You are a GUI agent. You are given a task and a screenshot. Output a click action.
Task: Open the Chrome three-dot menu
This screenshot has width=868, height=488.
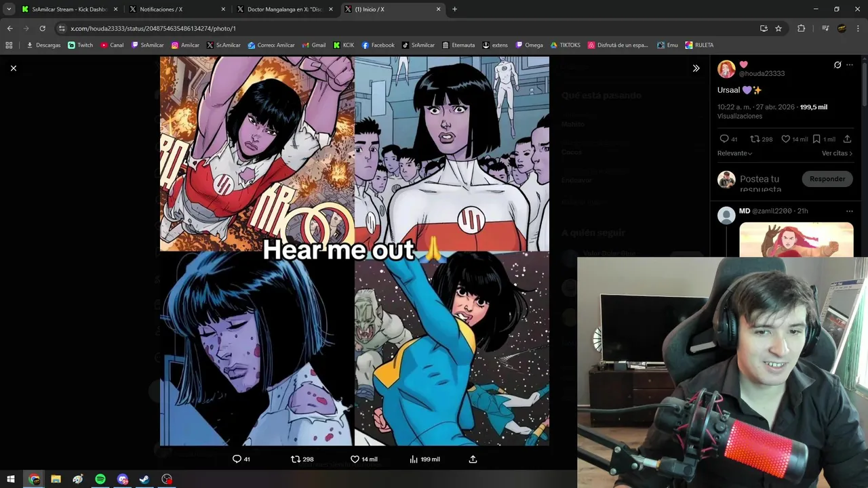tap(859, 28)
